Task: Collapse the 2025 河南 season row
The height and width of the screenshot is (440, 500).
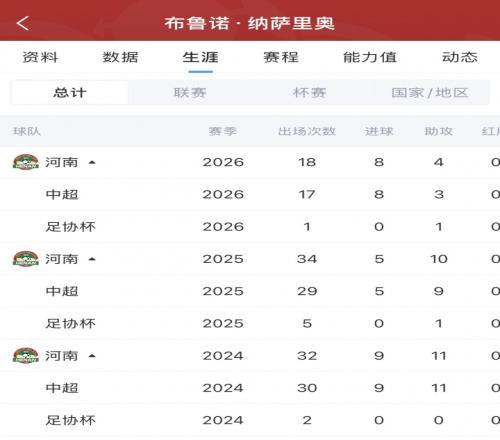Action: point(92,259)
